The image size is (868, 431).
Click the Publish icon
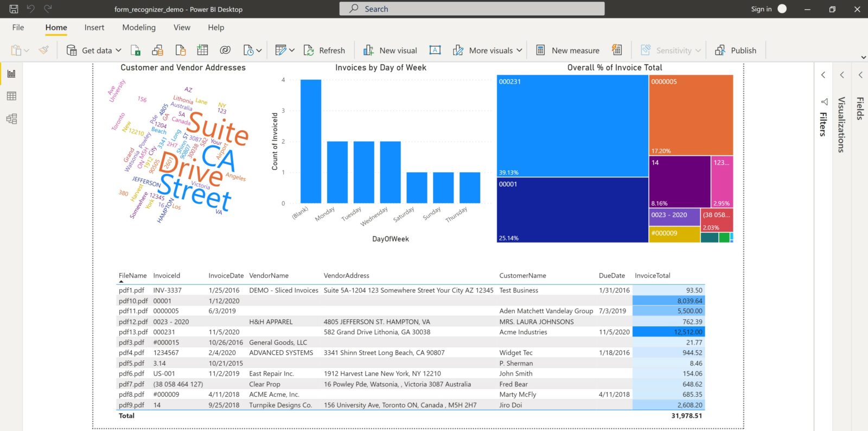coord(720,50)
